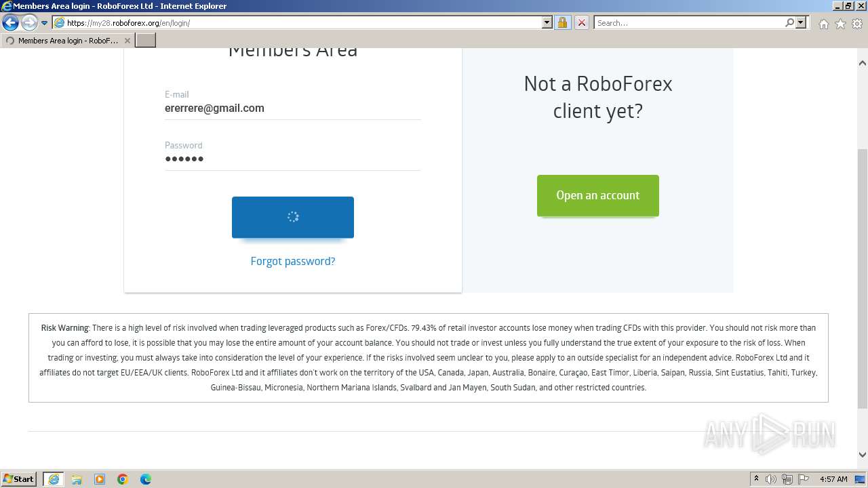Screen dimensions: 868x488
Task: Click the page scrollbar down arrow
Action: 863,455
